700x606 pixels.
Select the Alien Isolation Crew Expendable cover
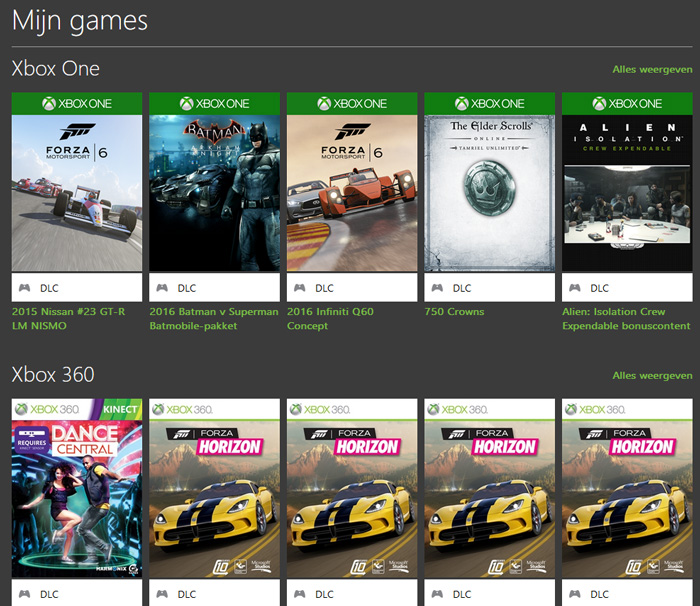[x=627, y=192]
